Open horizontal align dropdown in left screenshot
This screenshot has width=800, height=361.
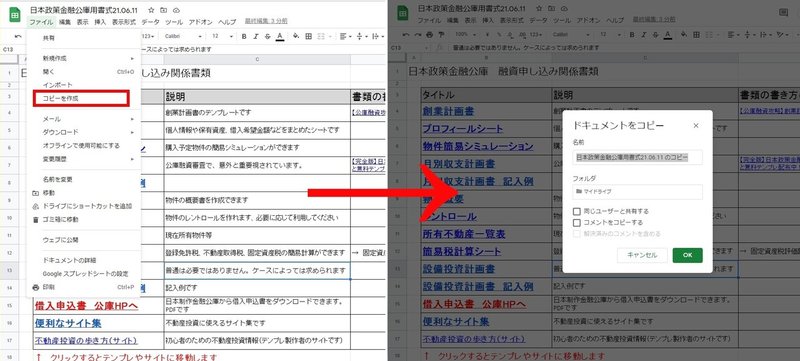click(x=345, y=37)
